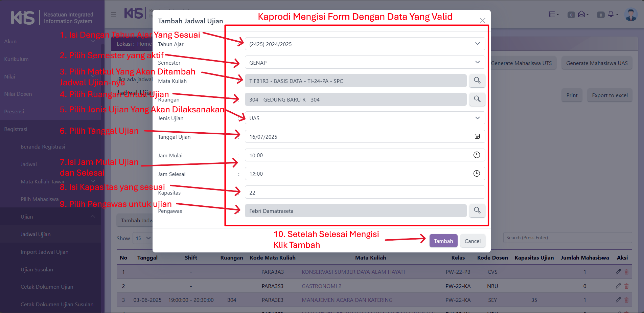Toggle the hamburger sidebar menu icon
The image size is (644, 313).
click(113, 14)
